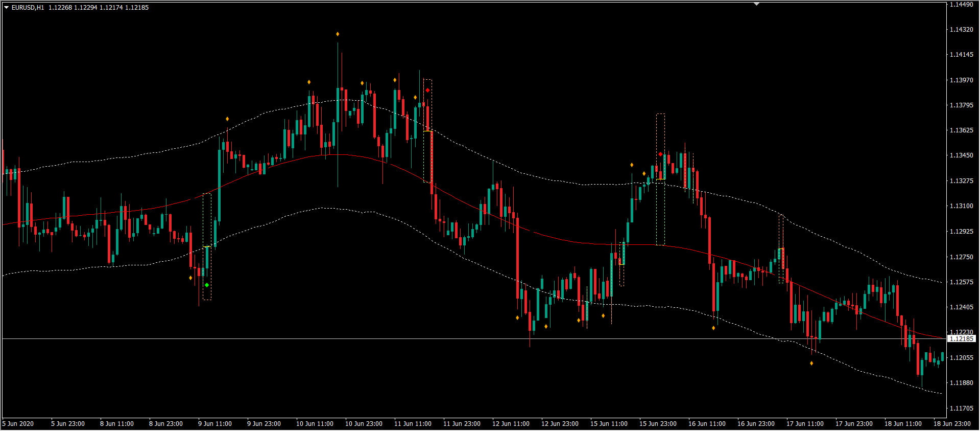Click the EURUSD,H1 symbol label

pos(28,8)
